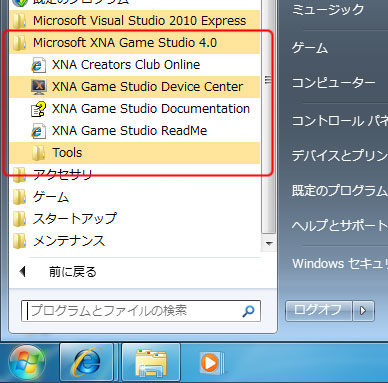The height and width of the screenshot is (383, 388).
Task: Open コントロール パネル link
Action: click(340, 121)
